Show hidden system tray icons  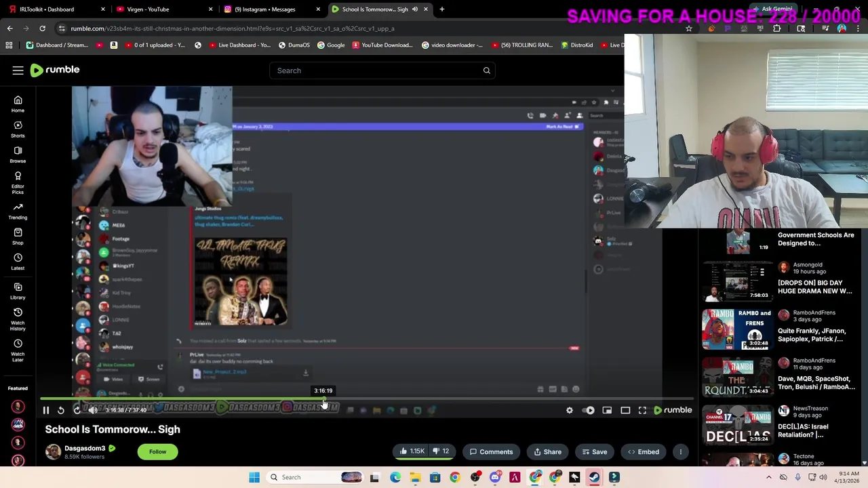point(769,477)
